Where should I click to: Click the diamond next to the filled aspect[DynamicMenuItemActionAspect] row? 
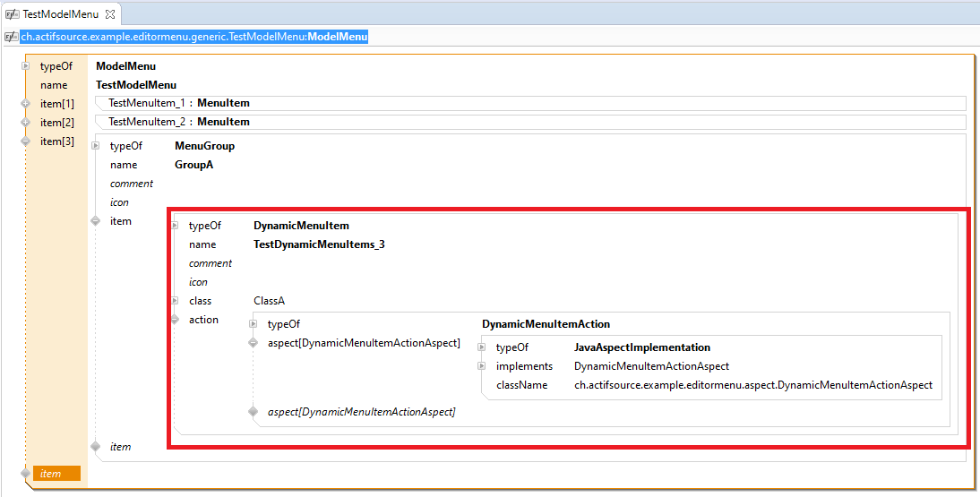coord(254,343)
